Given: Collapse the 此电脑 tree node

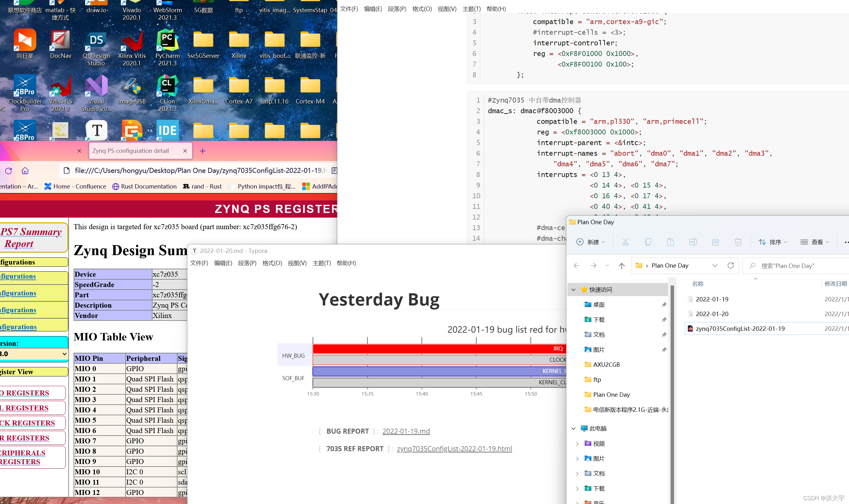Looking at the screenshot, I should pyautogui.click(x=574, y=429).
